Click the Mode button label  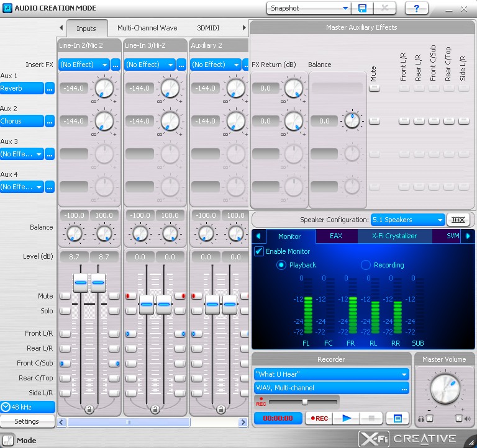tap(27, 441)
